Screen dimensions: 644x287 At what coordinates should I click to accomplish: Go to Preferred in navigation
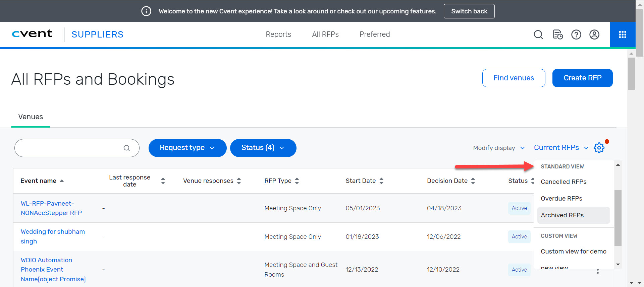point(375,34)
